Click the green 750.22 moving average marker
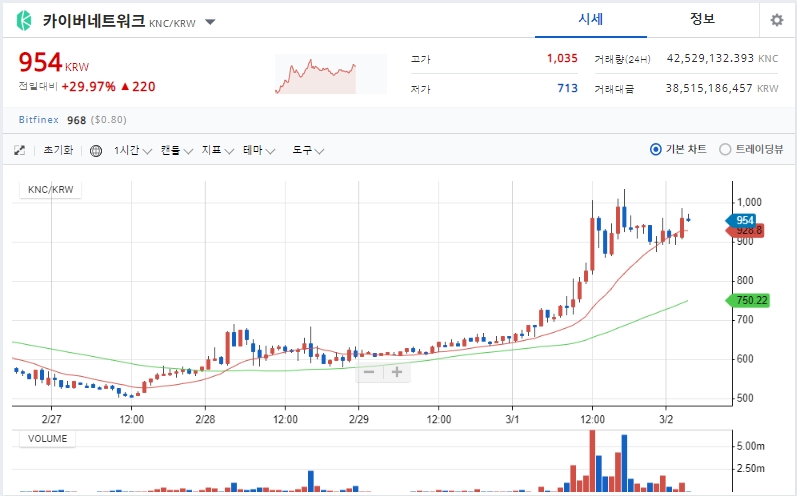 [748, 300]
